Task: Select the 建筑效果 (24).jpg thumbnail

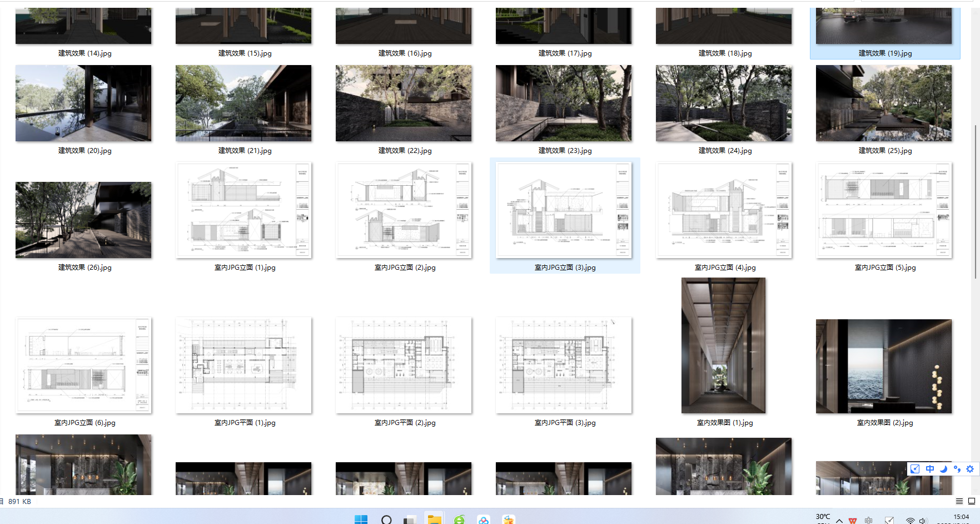Action: (724, 103)
